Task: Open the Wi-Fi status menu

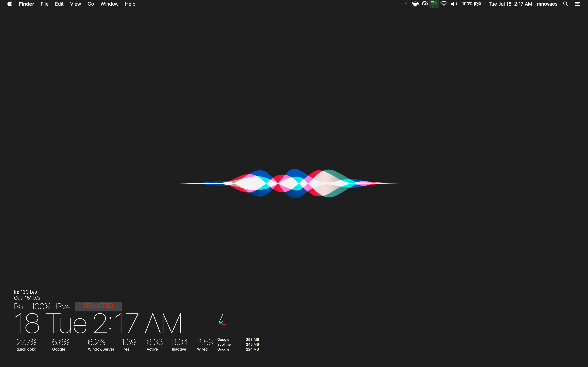Action: tap(444, 4)
